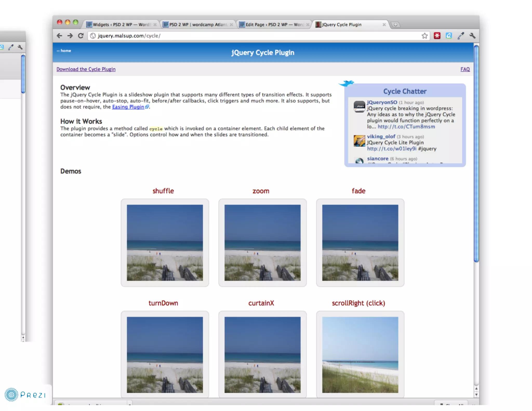The image size is (532, 411).
Task: Click the zoom demo beach image
Action: click(262, 243)
